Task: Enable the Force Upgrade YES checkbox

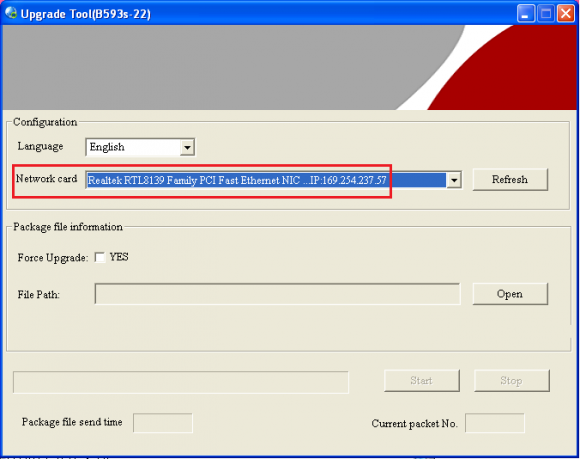Action: tap(100, 257)
